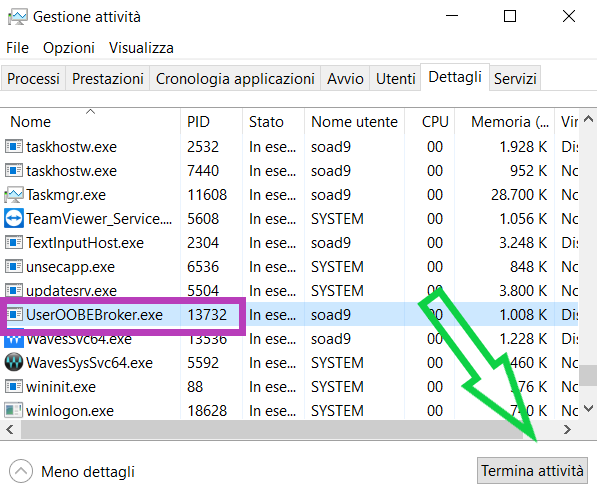Click memory value 1.928 K
This screenshot has width=597, height=500.
523,147
